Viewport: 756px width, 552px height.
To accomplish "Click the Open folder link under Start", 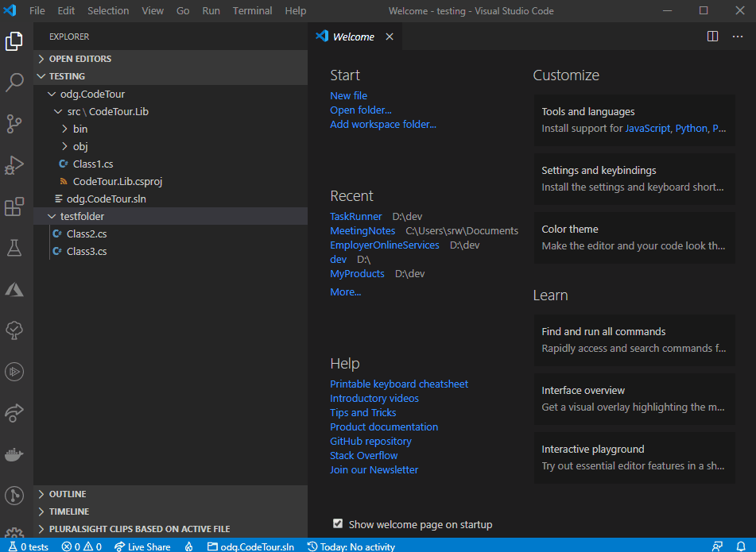I will coord(360,110).
